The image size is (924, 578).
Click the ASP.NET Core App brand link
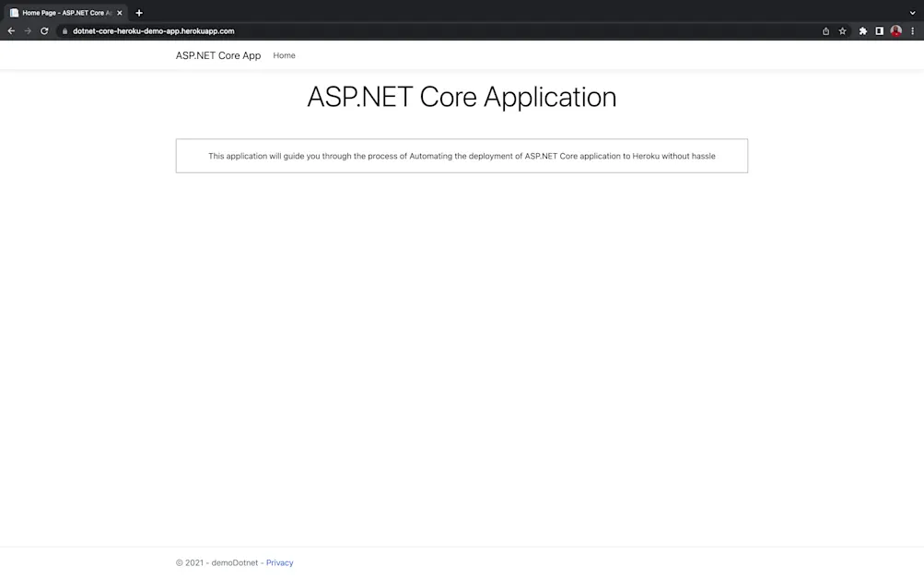click(x=218, y=55)
